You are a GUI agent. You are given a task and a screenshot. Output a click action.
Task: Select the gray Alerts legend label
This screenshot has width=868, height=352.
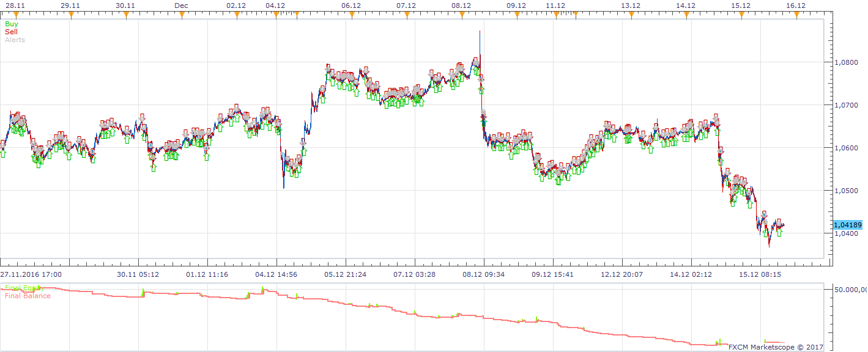(15, 40)
